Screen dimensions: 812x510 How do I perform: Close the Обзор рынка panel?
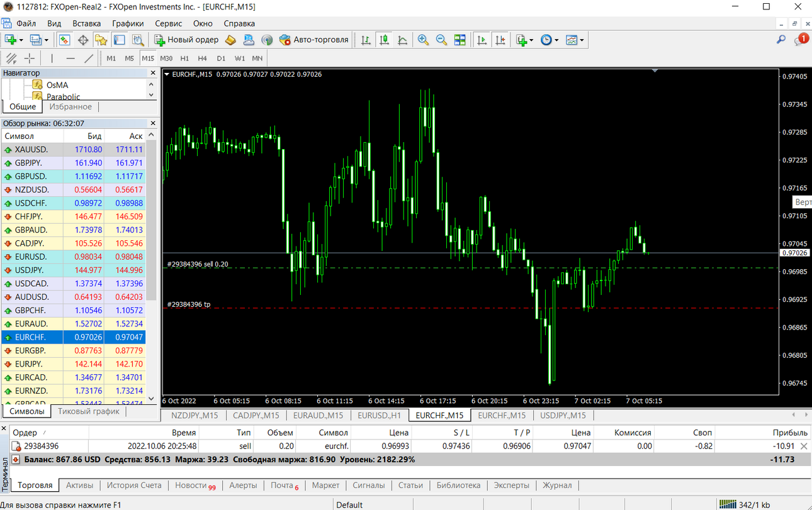152,123
